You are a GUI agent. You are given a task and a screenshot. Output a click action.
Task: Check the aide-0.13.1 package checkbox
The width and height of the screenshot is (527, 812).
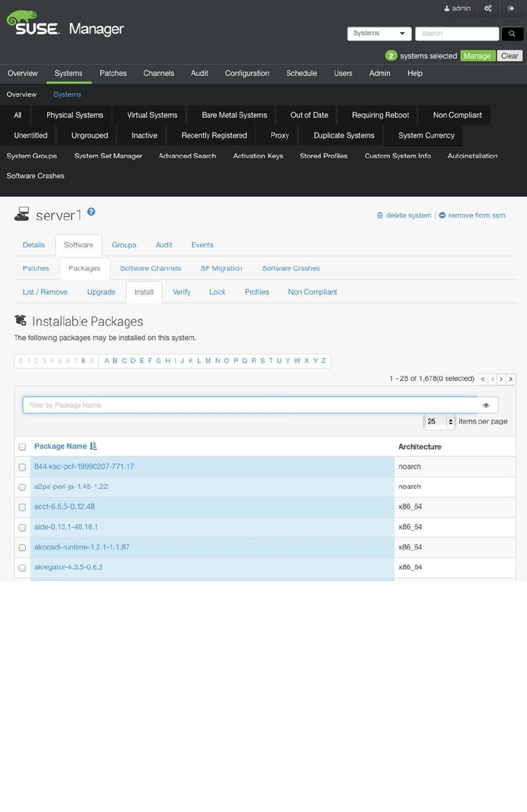[22, 527]
